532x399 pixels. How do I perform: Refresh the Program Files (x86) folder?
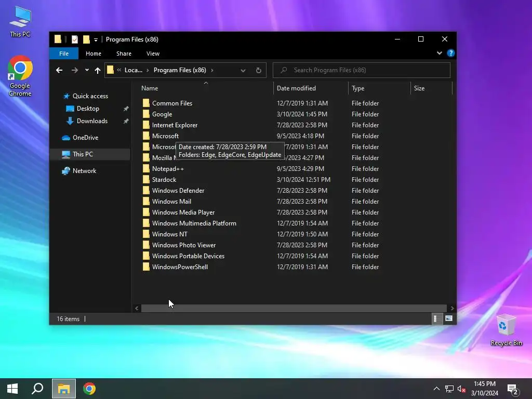click(x=259, y=70)
